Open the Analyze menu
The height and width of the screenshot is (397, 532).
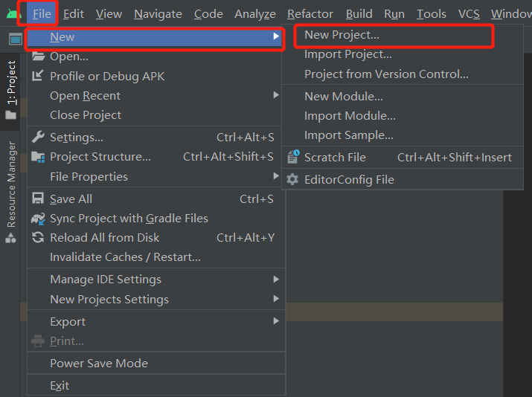pos(254,14)
